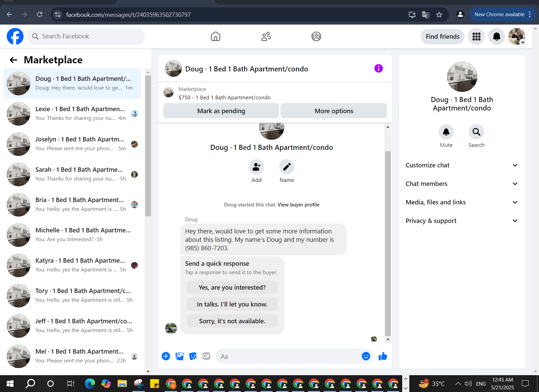Open the Doug conversation in the list
Image resolution: width=539 pixels, height=392 pixels.
[x=72, y=84]
